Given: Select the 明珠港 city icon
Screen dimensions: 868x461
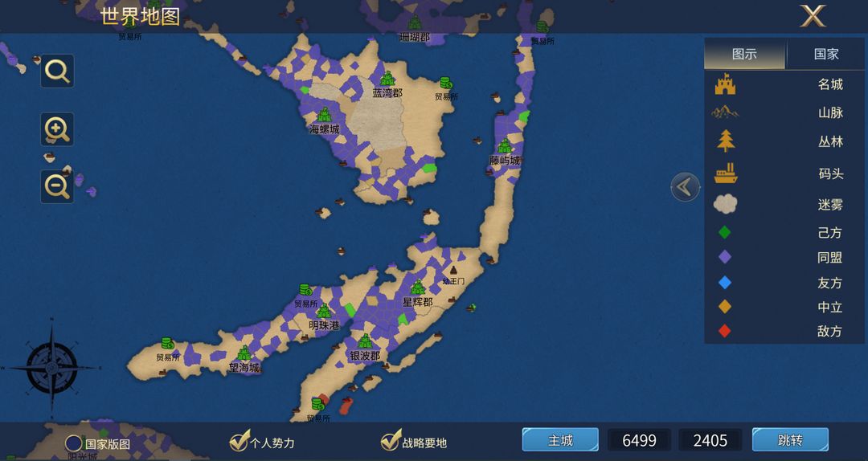Looking at the screenshot, I should (324, 311).
